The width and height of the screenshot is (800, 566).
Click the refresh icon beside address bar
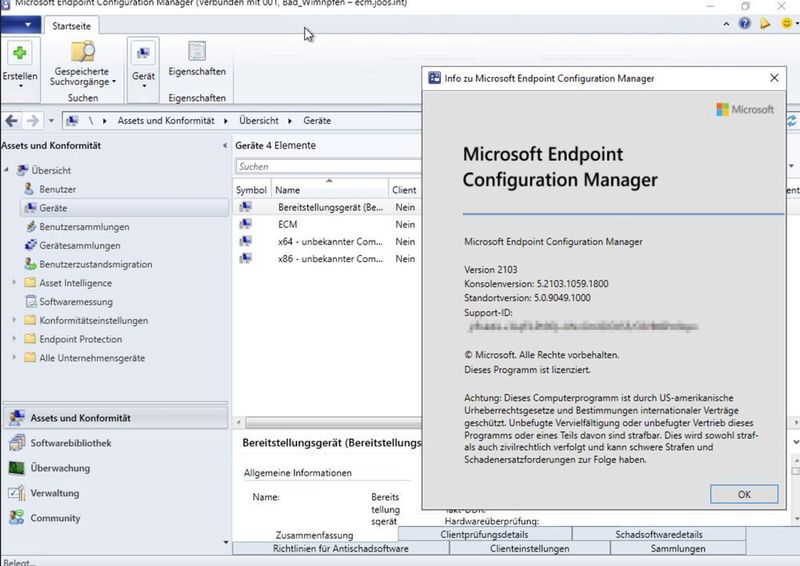coord(792,121)
